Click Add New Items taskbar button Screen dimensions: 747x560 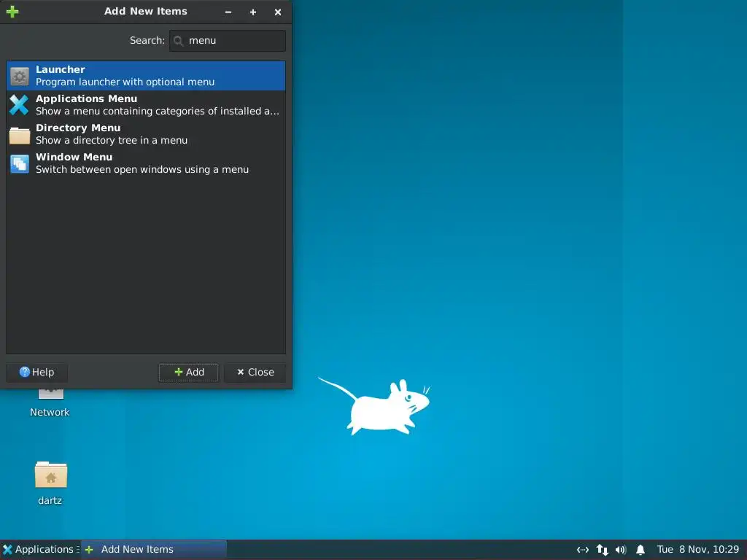tap(153, 550)
